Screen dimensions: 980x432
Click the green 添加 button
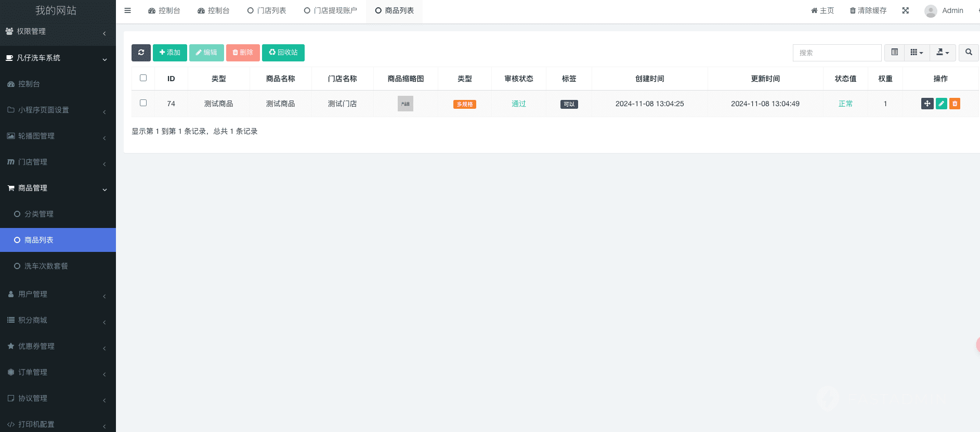(x=169, y=53)
